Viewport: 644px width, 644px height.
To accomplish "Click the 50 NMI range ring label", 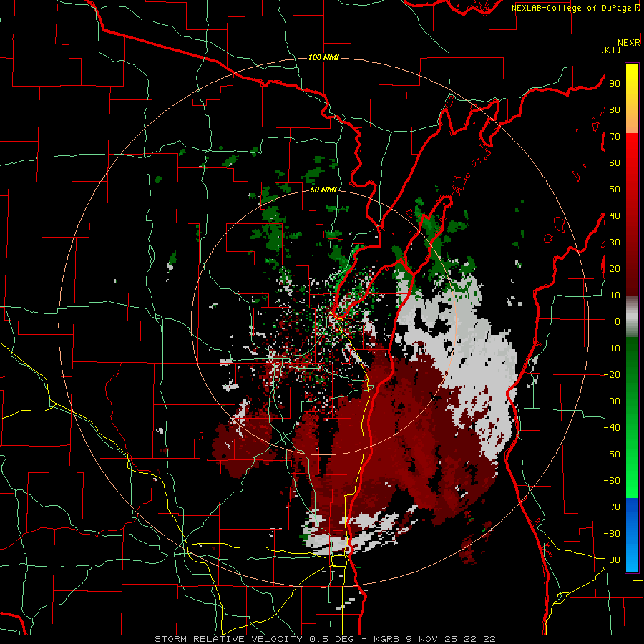I will [x=323, y=190].
